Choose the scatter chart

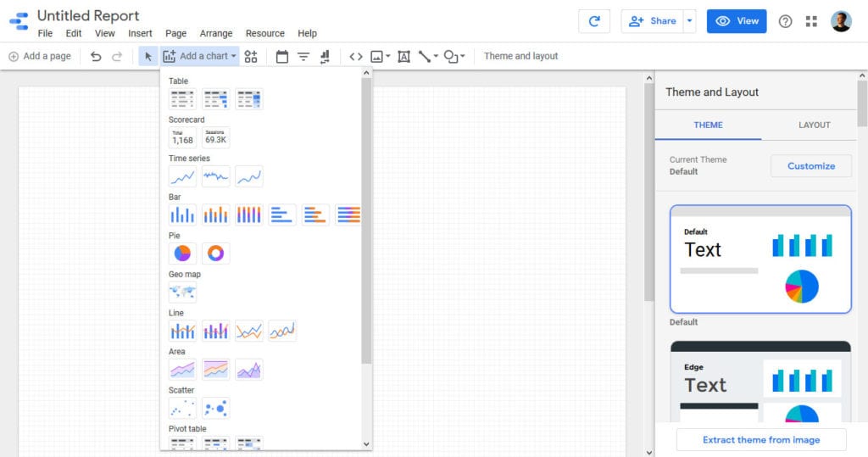[182, 409]
